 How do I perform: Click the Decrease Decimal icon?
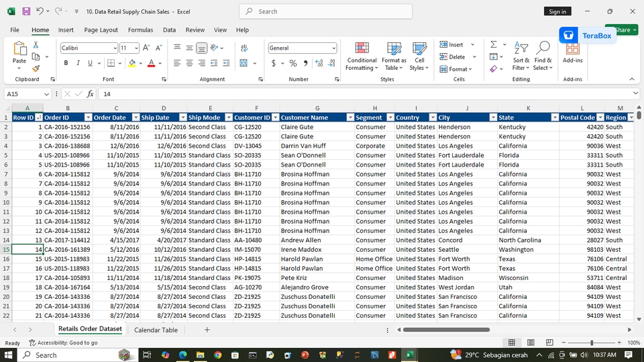pyautogui.click(x=332, y=63)
